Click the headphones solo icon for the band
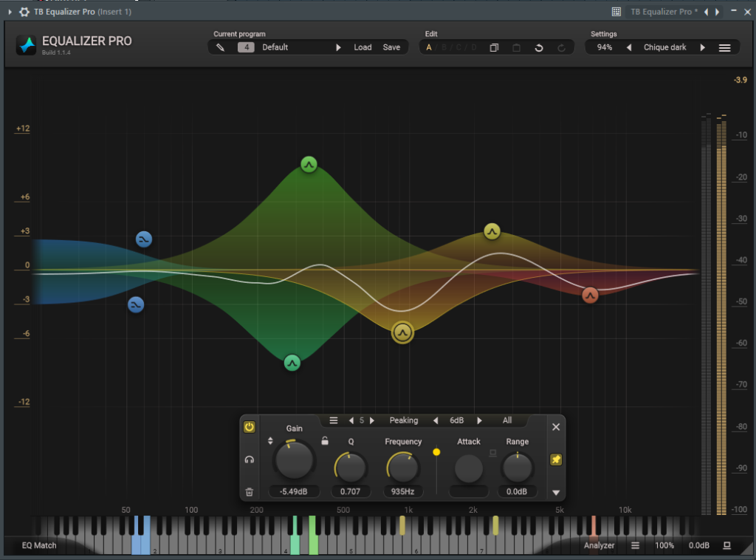 click(x=249, y=460)
